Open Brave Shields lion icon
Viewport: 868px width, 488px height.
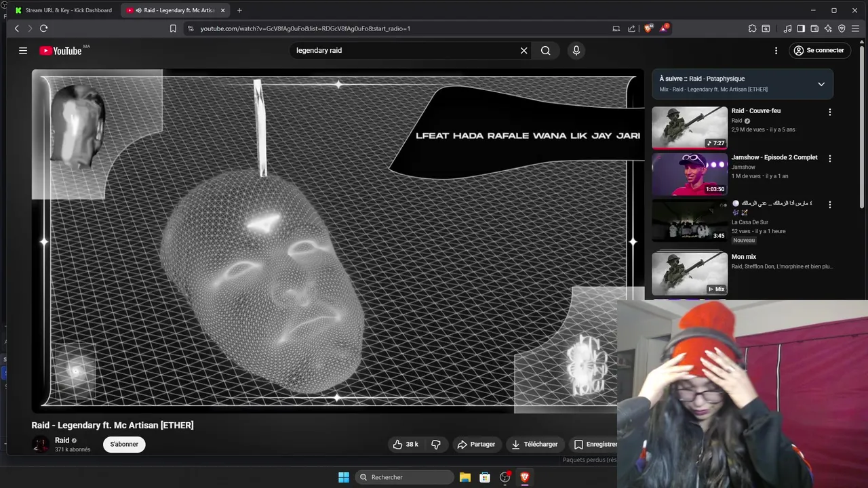(648, 28)
